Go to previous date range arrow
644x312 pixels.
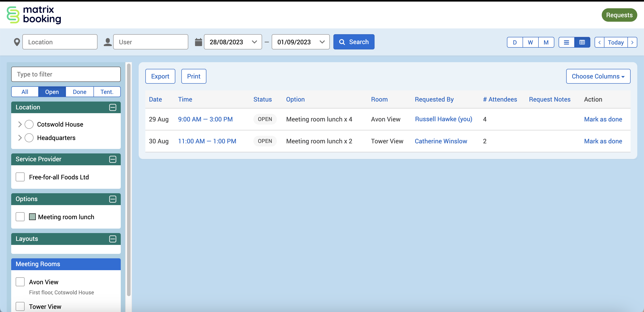pos(599,42)
